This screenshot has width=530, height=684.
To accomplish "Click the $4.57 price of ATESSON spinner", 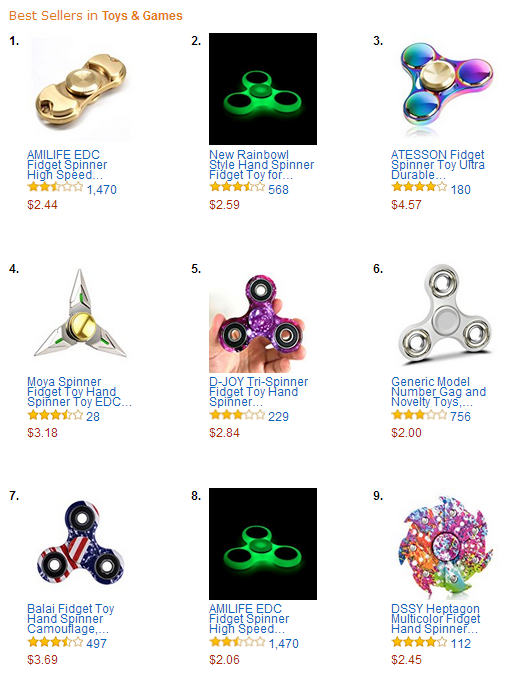I will pyautogui.click(x=406, y=205).
